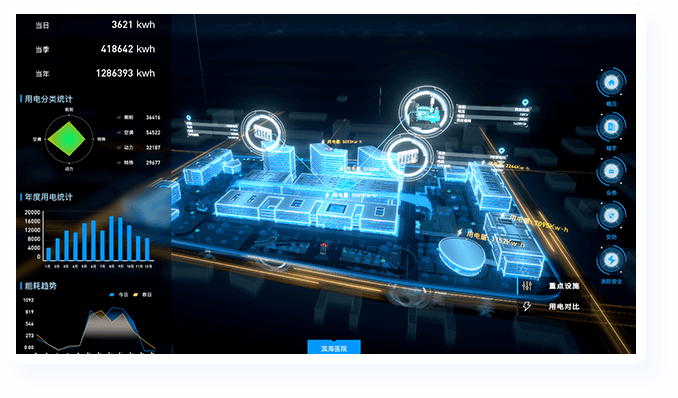Click the location pin above lower-right info panel
Screen dimensions: 678x398
pyautogui.click(x=502, y=151)
